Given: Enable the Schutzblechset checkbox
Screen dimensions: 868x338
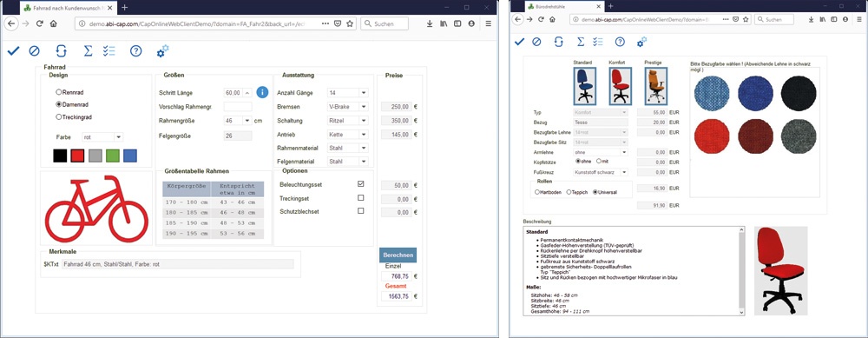Looking at the screenshot, I should tap(361, 210).
